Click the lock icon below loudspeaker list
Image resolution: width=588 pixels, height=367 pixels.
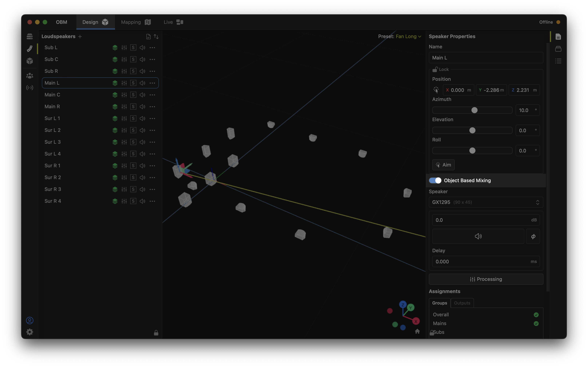[x=156, y=333]
